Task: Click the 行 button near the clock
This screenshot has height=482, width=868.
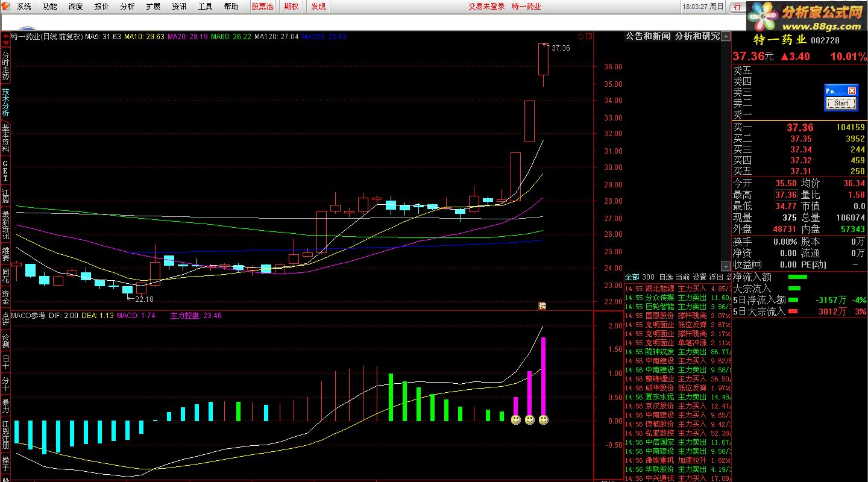Action: 738,7
